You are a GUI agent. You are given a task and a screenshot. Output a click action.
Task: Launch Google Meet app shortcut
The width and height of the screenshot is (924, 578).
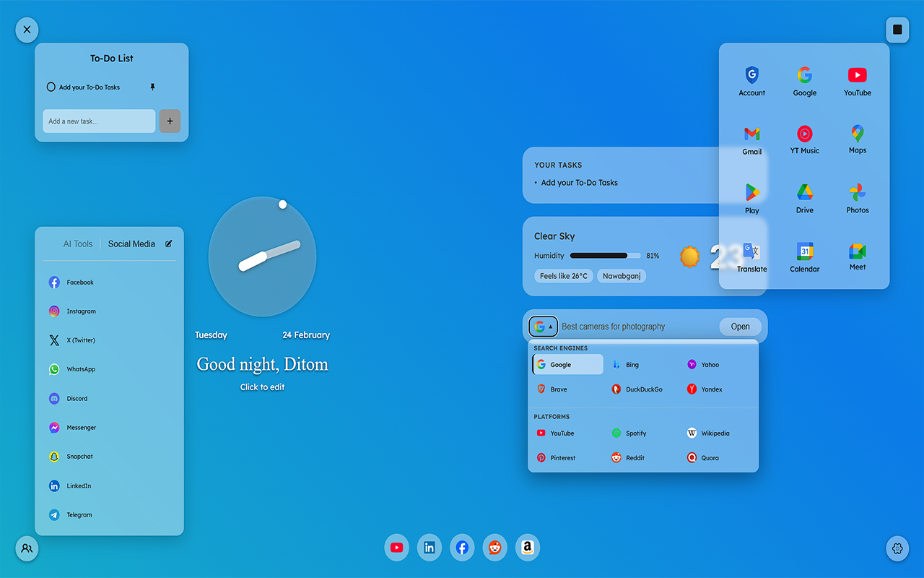point(858,257)
